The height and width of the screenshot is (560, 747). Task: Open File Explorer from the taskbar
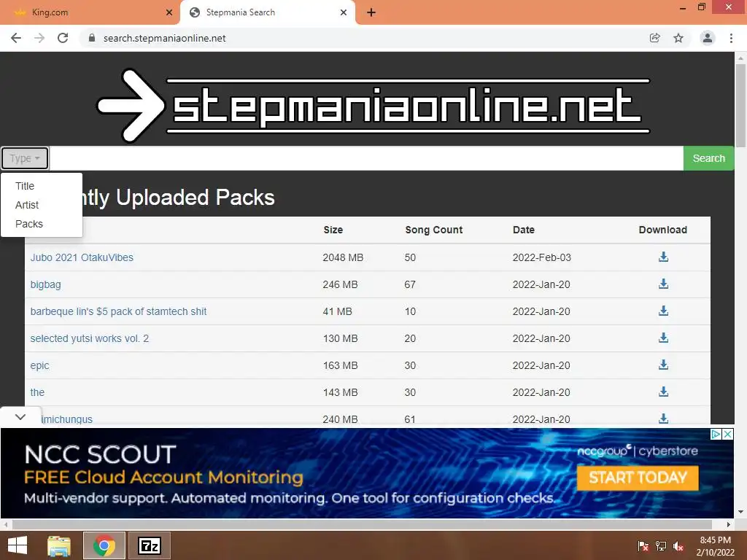(x=59, y=545)
